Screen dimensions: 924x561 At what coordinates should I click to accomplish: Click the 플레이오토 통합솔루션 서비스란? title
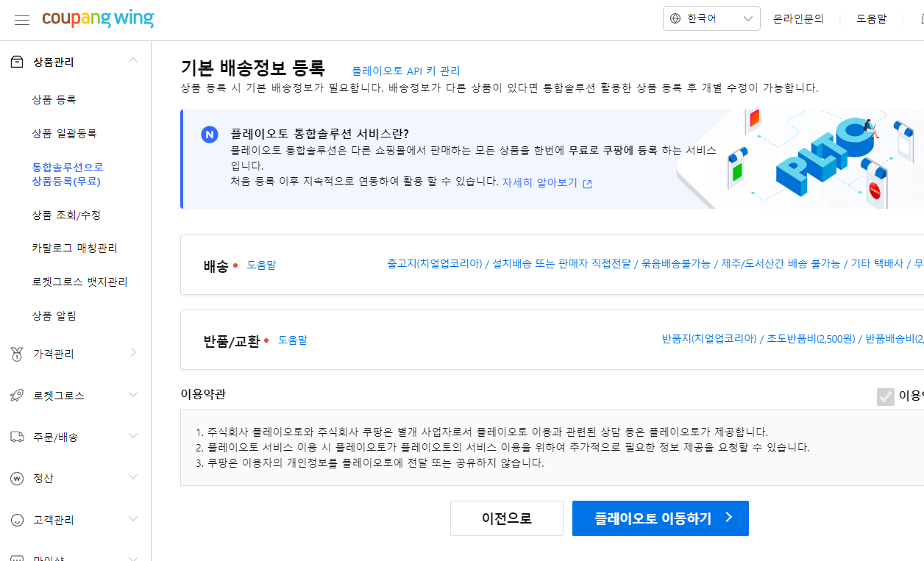pos(319,133)
